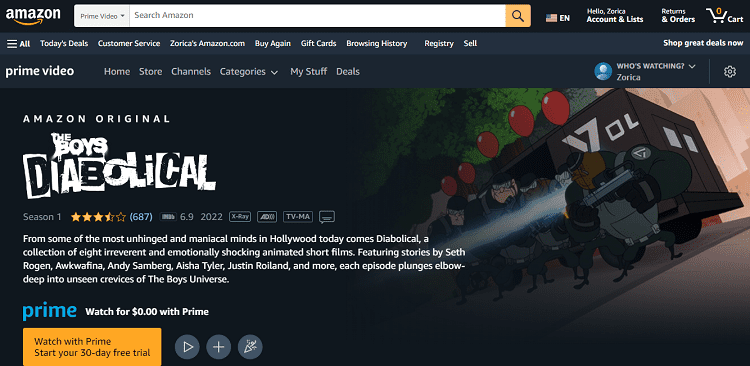Open Prime Video settings gear
The height and width of the screenshot is (366, 750).
point(729,72)
